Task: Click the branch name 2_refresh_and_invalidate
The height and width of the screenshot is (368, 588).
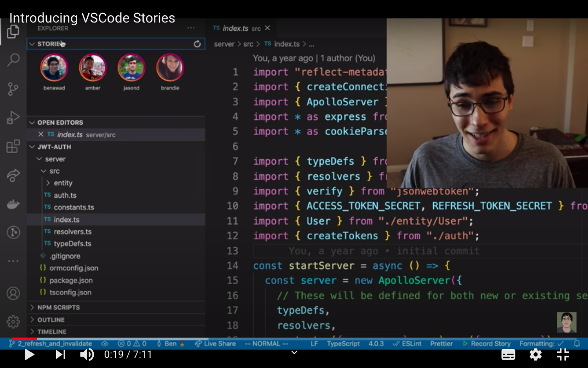Action: [54, 344]
